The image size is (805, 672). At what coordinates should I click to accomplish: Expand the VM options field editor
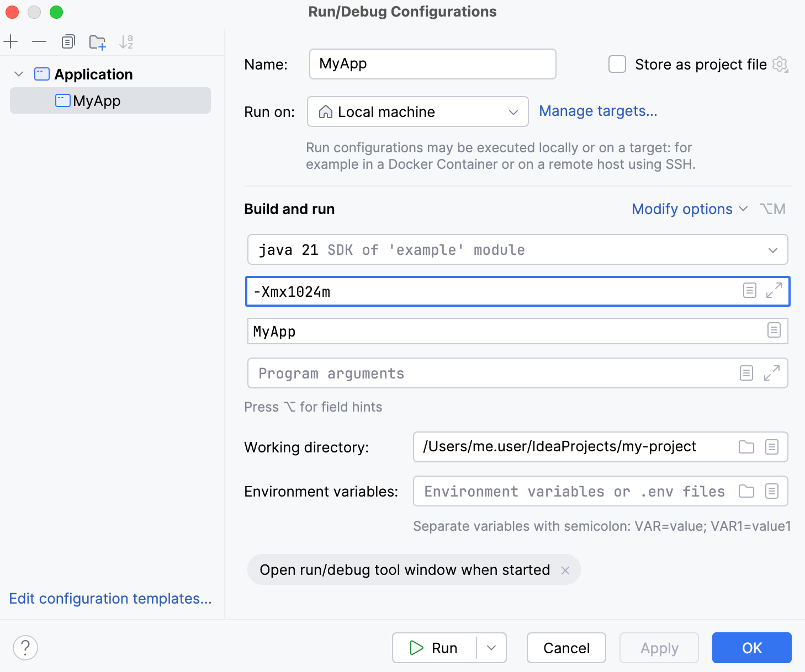coord(775,291)
